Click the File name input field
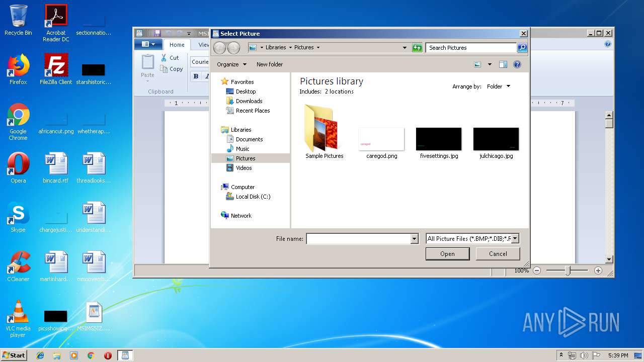Image resolution: width=644 pixels, height=362 pixels. 358,239
